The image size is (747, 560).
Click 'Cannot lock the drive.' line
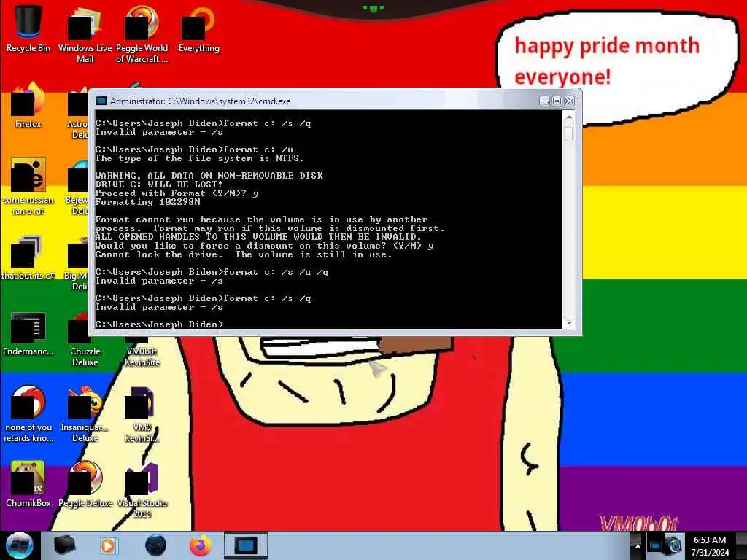[244, 254]
